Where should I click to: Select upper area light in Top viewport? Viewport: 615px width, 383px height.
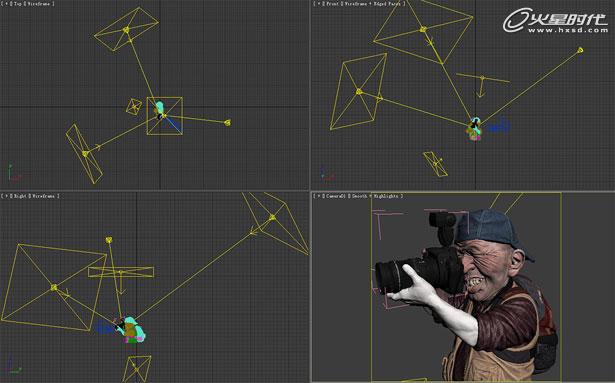point(126,29)
